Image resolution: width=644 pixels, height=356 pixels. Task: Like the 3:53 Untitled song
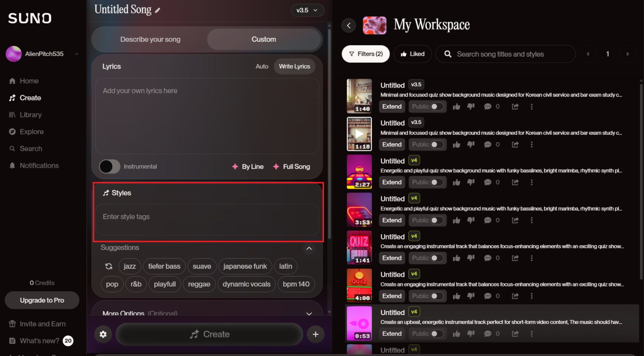coord(457,220)
